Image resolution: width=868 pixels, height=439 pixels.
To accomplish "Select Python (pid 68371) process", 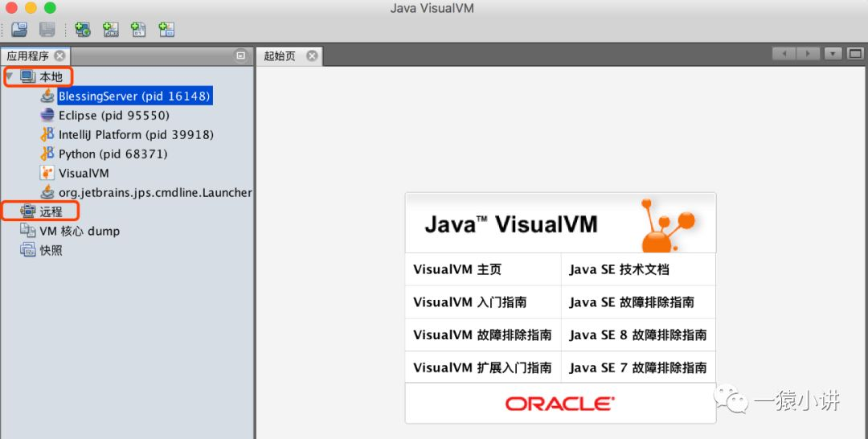I will [113, 154].
